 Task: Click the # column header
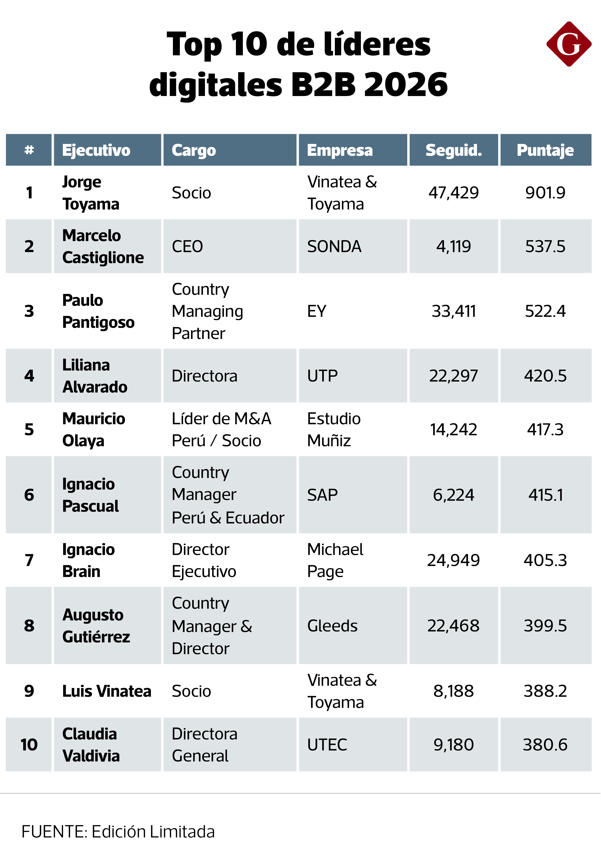(x=29, y=150)
